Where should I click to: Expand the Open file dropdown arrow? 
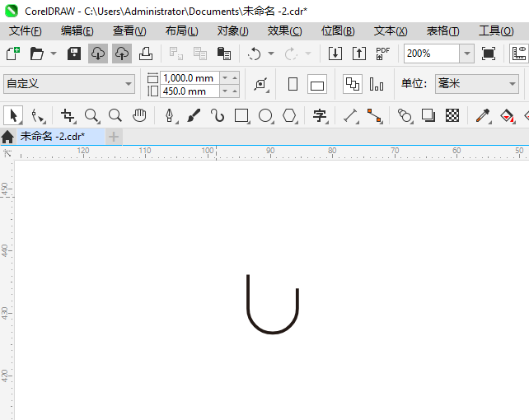point(54,54)
